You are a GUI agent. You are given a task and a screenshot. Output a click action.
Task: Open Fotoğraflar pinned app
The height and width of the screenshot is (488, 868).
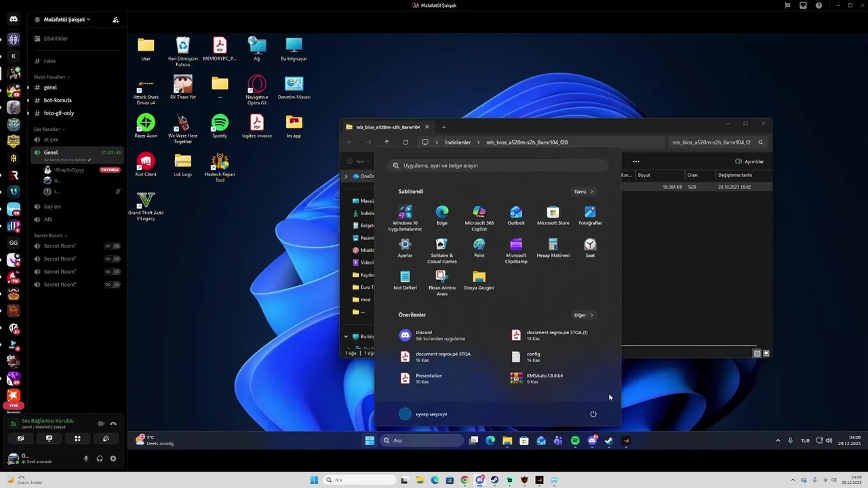point(590,216)
